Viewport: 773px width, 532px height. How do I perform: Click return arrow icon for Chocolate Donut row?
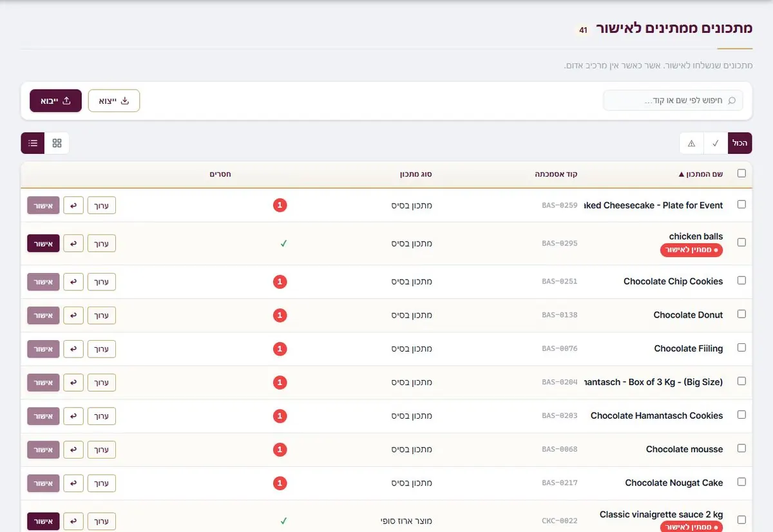[73, 316]
